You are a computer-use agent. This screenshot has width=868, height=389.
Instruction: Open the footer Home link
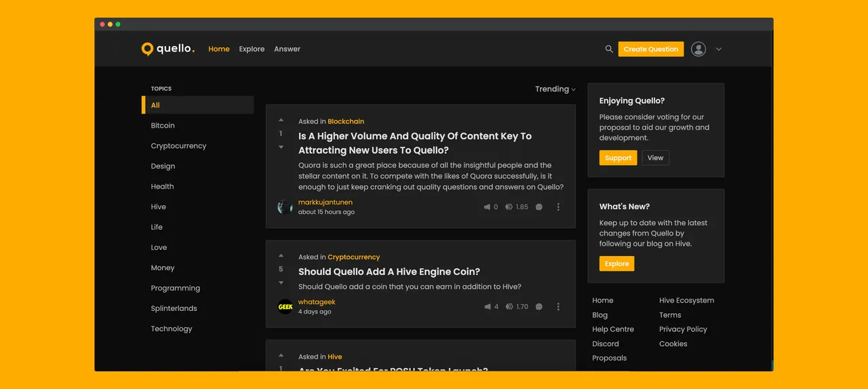tap(602, 300)
